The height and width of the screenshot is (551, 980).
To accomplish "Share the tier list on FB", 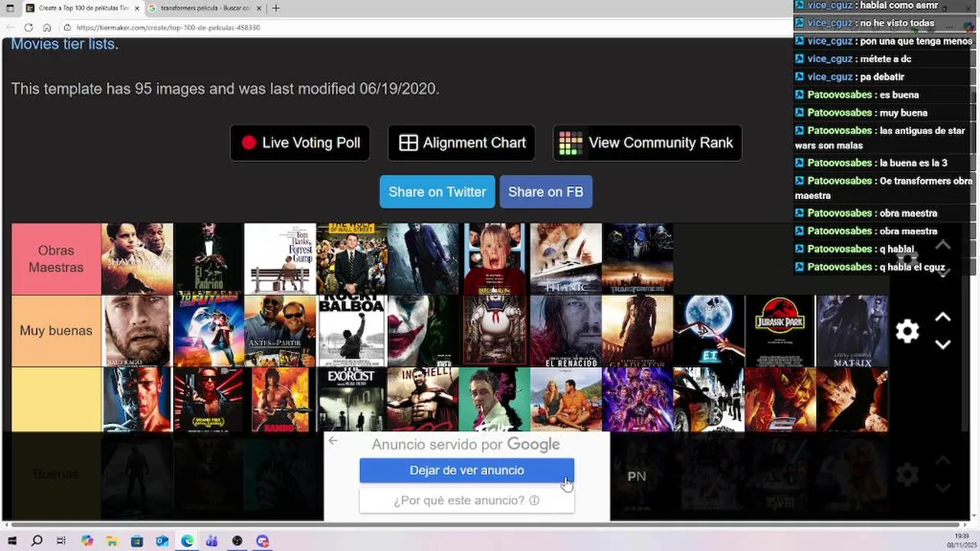I will click(x=546, y=192).
